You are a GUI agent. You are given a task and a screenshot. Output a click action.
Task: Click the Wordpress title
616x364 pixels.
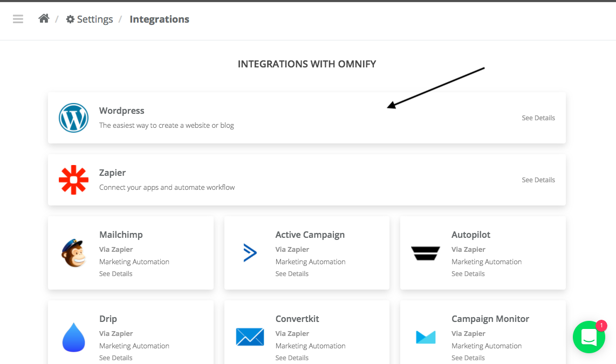click(x=121, y=111)
